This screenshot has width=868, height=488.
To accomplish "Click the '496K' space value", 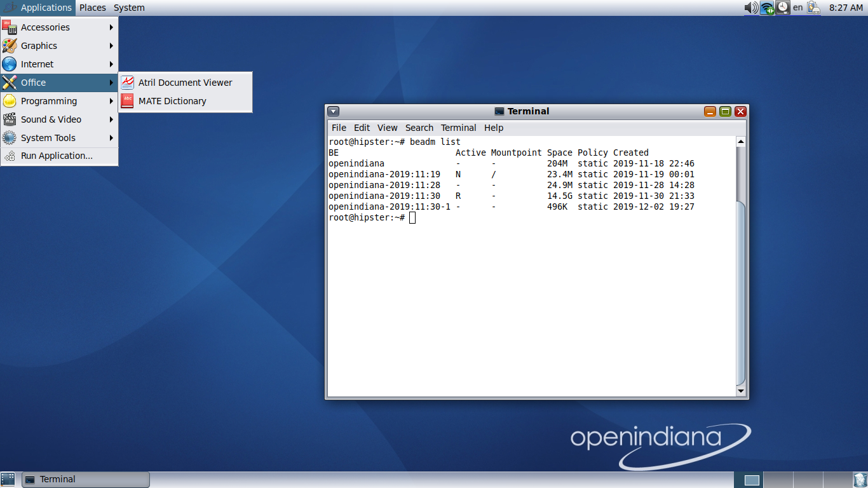I will (557, 207).
